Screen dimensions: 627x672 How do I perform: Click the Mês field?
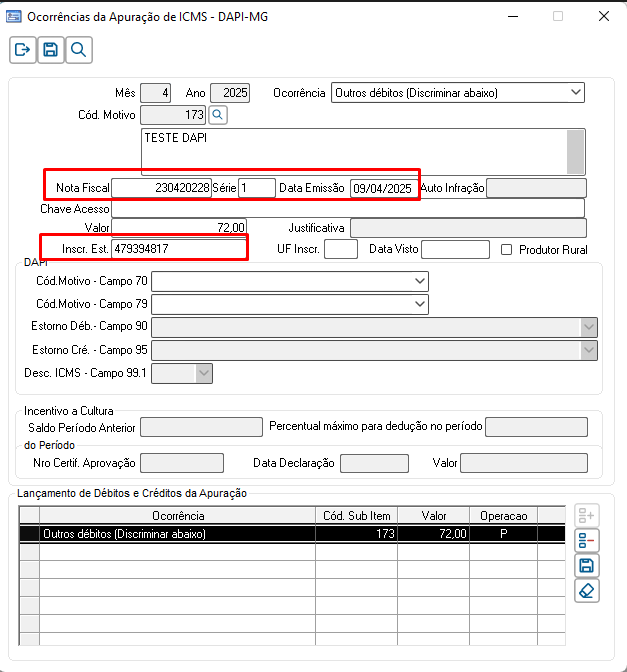[156, 93]
